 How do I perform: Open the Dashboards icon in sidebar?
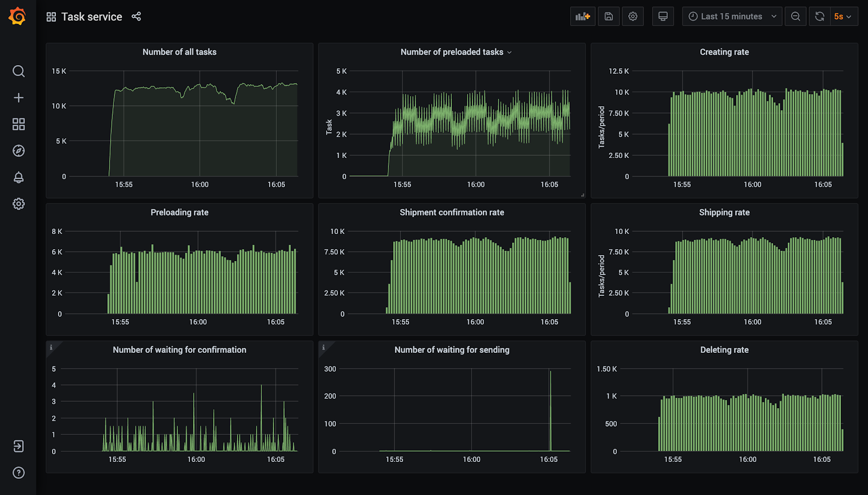[18, 124]
